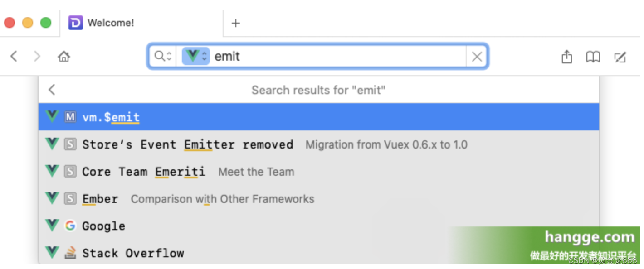Open the bookmarks book icon
The height and width of the screenshot is (269, 644).
pyautogui.click(x=593, y=57)
